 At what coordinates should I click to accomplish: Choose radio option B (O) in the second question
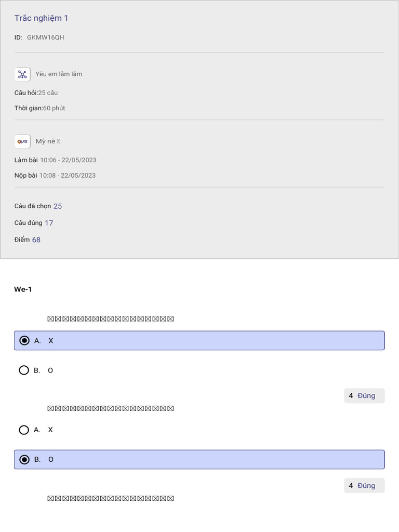click(x=24, y=459)
